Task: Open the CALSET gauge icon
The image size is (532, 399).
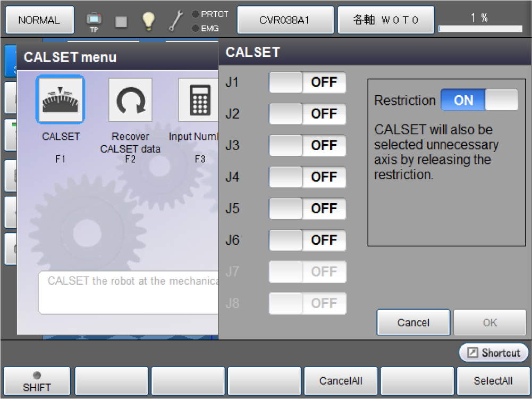Action: click(x=60, y=99)
